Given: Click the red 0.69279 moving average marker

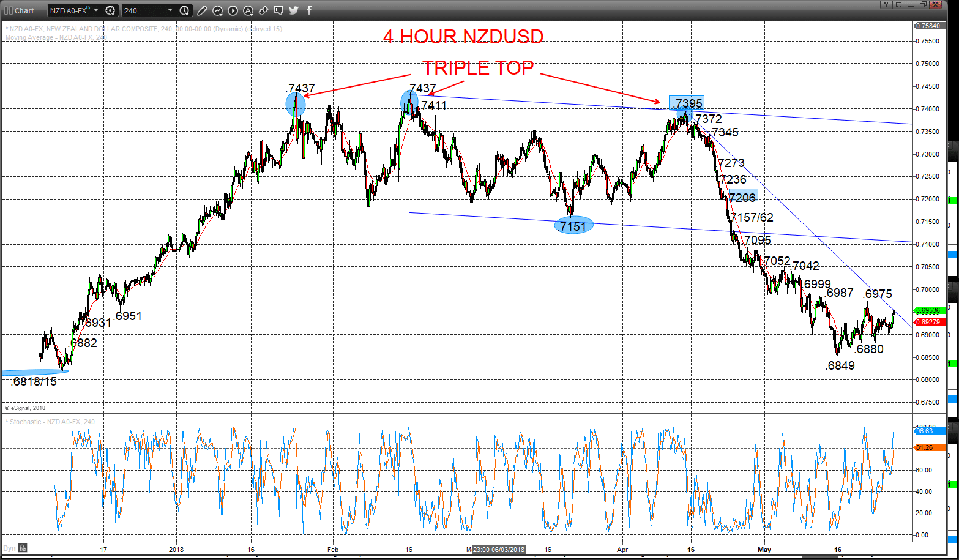Looking at the screenshot, I should coord(928,322).
